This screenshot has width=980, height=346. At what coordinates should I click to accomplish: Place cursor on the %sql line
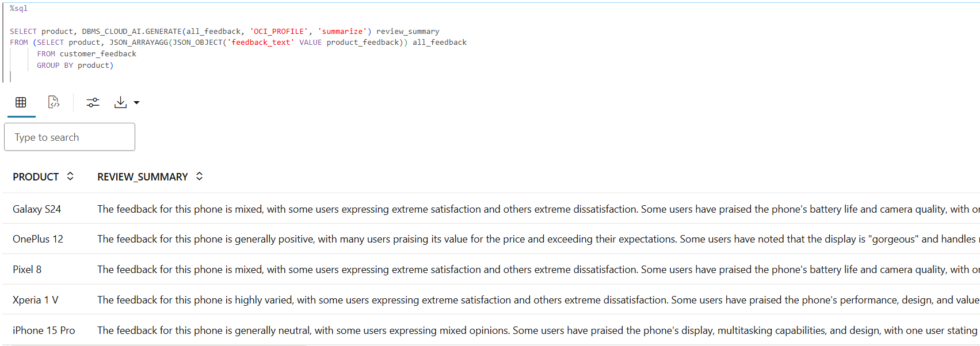pos(18,9)
